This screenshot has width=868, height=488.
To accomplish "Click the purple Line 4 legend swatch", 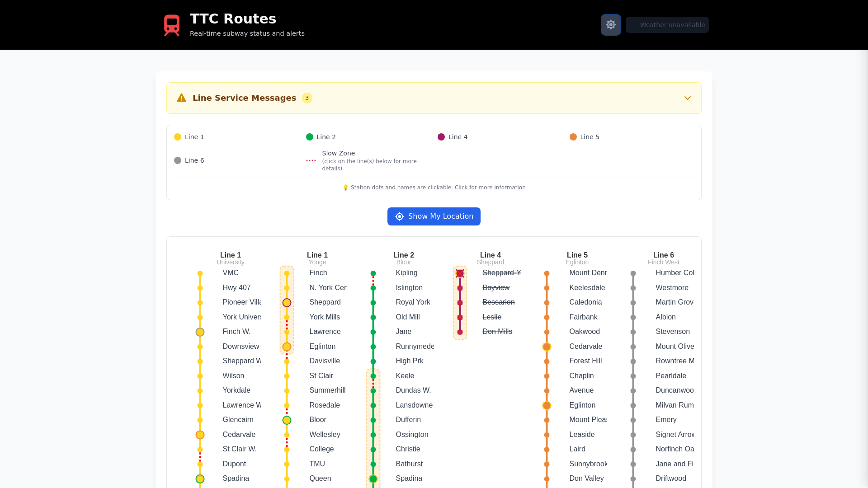I will pos(441,137).
